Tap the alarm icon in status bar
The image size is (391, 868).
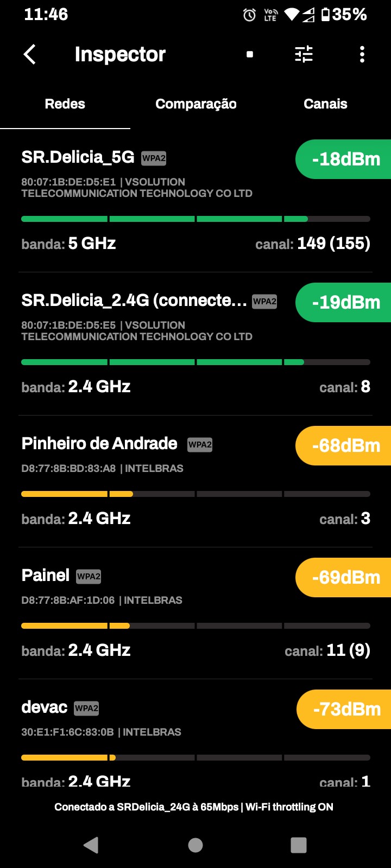[x=249, y=15]
